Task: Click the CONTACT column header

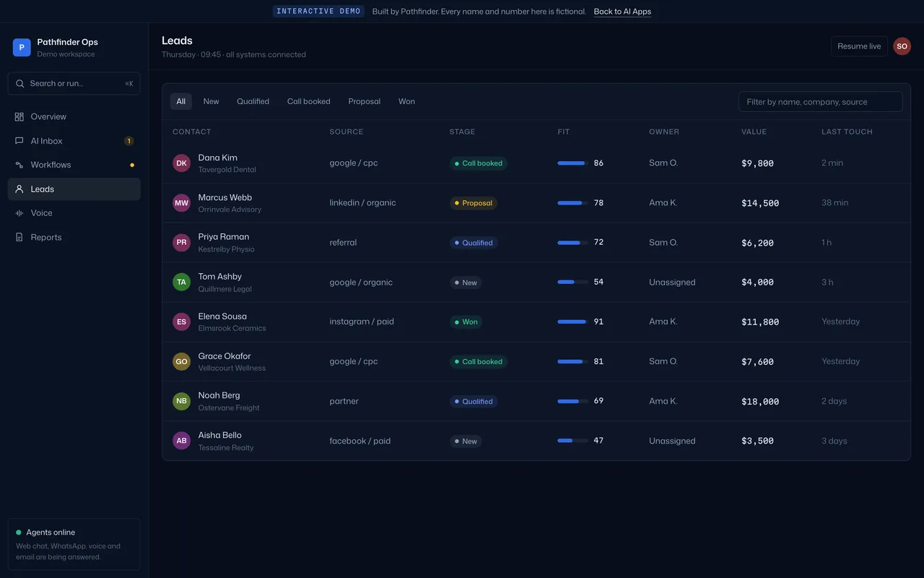Action: click(x=192, y=131)
